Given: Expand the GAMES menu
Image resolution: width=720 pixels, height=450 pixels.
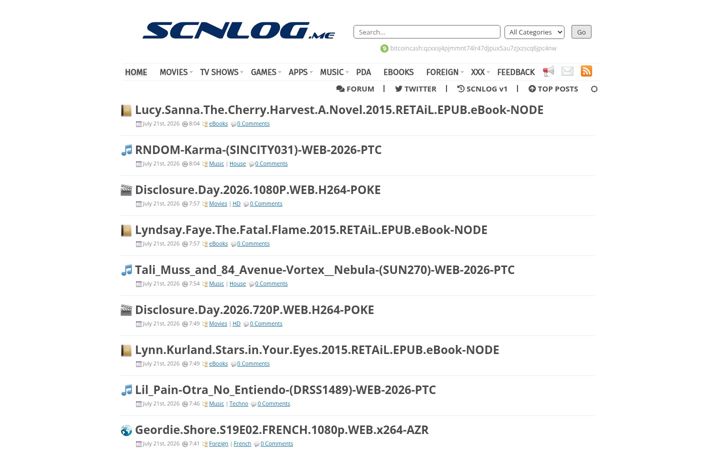Looking at the screenshot, I should 265,72.
